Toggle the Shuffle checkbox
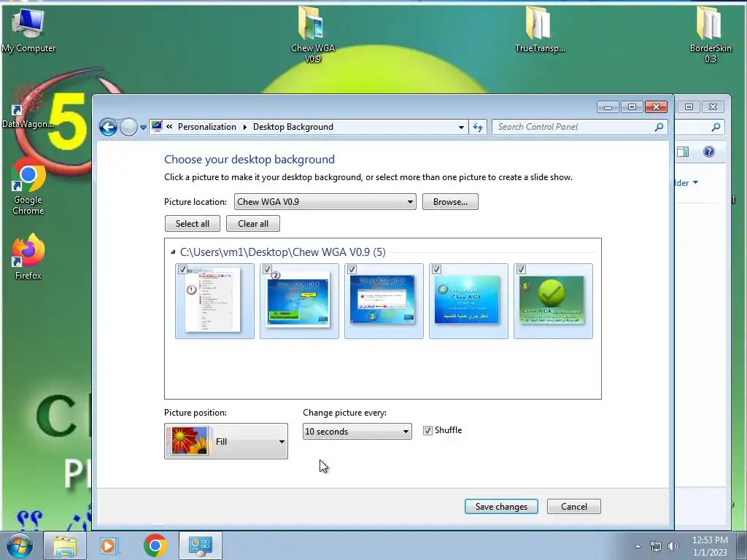The width and height of the screenshot is (747, 560). (x=427, y=431)
